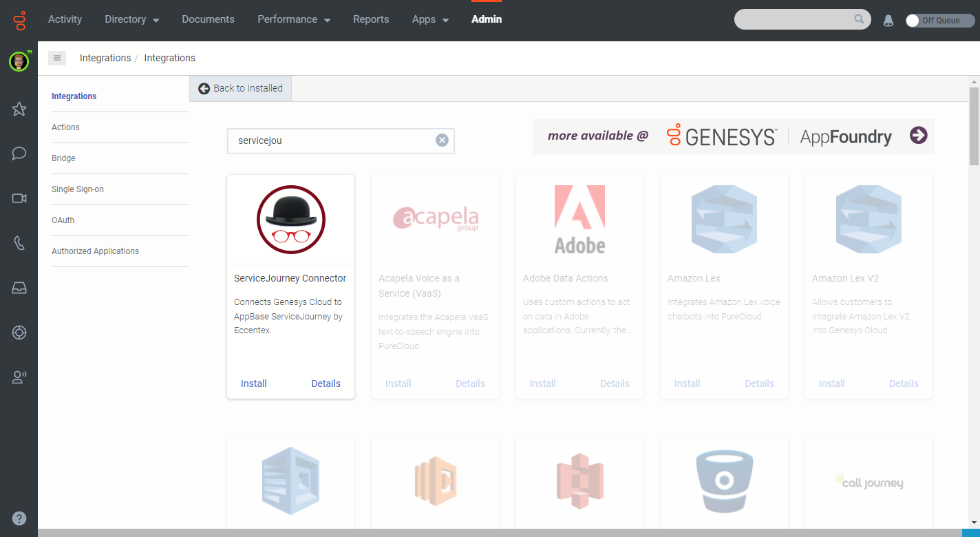The width and height of the screenshot is (980, 537).
Task: Open Favorites star in sidebar
Action: point(19,109)
